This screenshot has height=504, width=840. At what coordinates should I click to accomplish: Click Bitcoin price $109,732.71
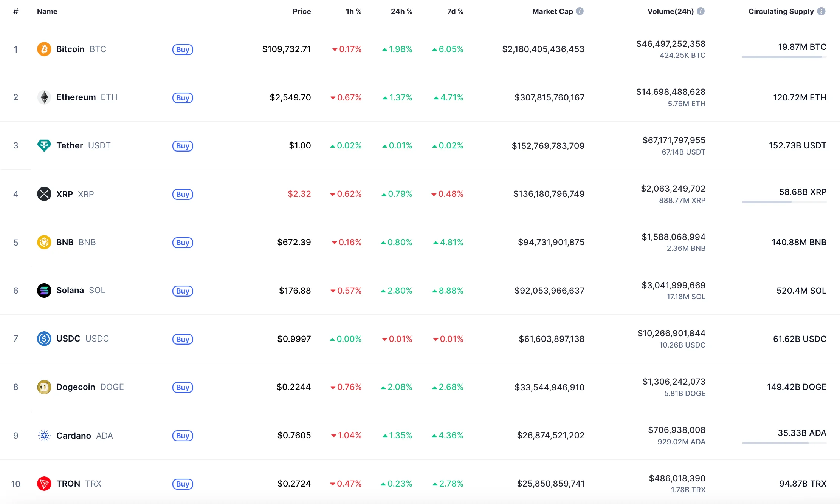tap(287, 49)
